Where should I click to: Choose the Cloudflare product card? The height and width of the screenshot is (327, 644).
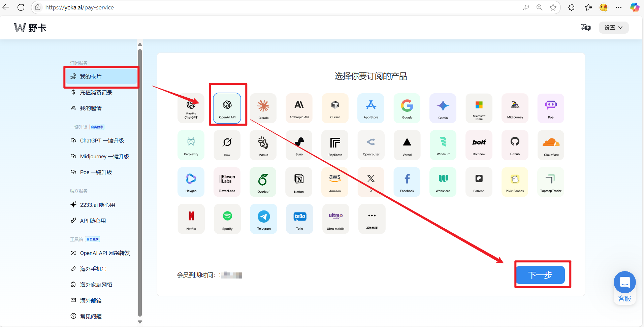(x=551, y=145)
